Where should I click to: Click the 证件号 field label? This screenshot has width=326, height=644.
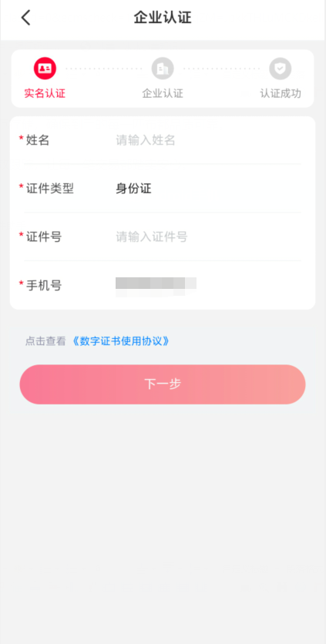coord(44,237)
